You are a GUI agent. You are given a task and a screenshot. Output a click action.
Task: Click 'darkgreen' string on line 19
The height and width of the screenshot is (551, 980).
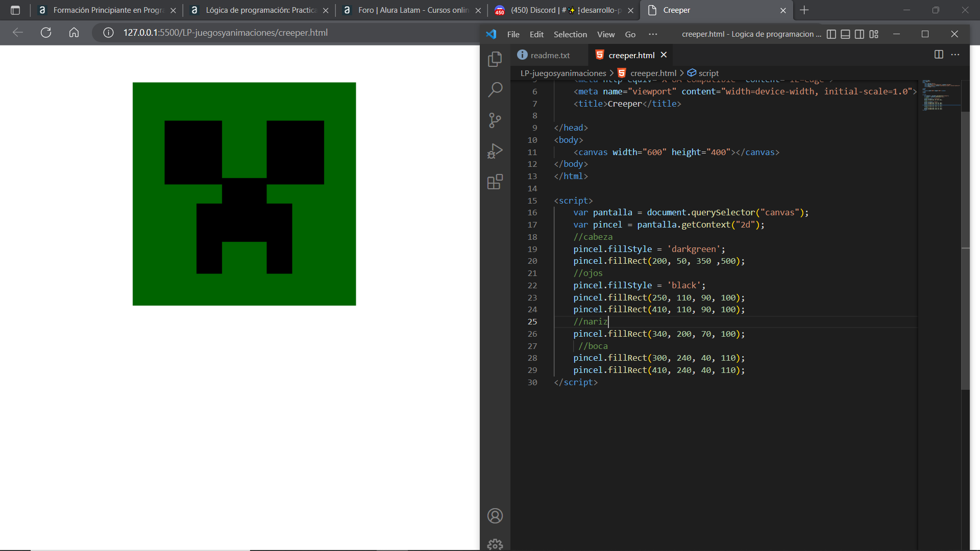[x=694, y=249]
